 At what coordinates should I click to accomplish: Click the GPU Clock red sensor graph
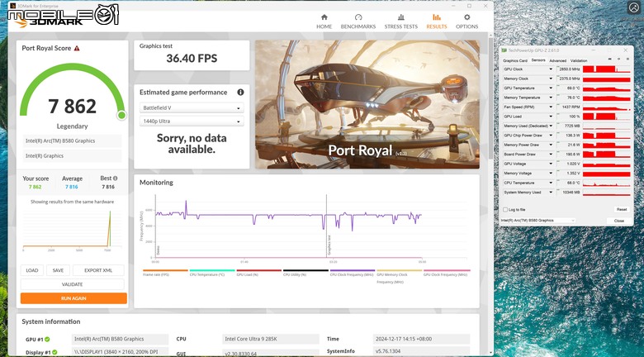(607, 69)
